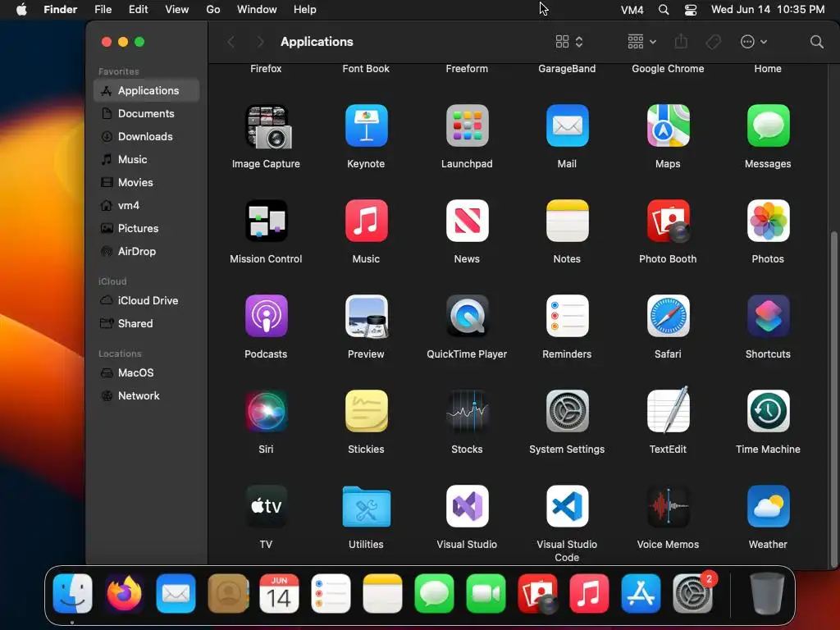840x630 pixels.
Task: Open AirDrop from the sidebar
Action: (146, 252)
